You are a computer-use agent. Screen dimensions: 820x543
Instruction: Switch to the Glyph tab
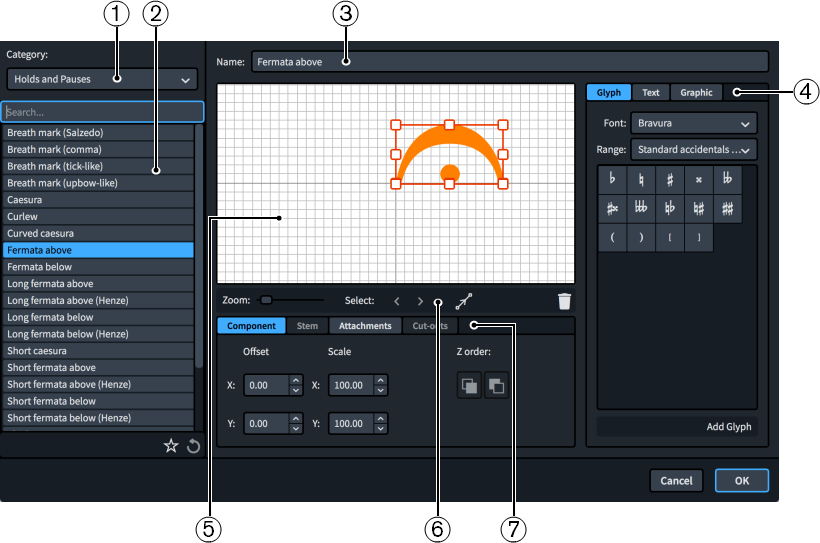pyautogui.click(x=609, y=93)
